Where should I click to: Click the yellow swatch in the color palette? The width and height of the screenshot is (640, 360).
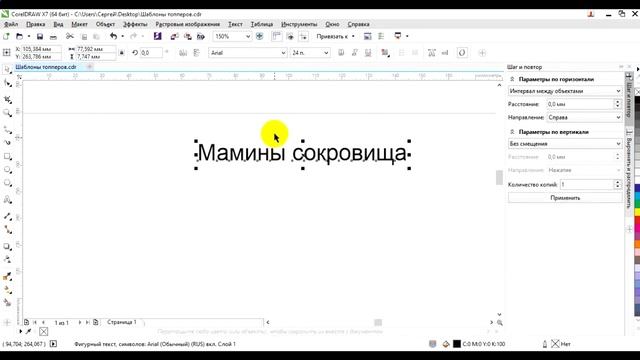pos(637,212)
